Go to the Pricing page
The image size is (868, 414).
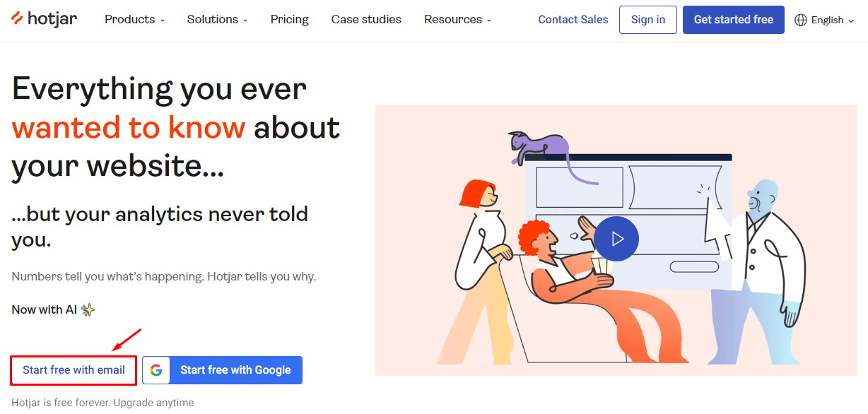coord(290,20)
